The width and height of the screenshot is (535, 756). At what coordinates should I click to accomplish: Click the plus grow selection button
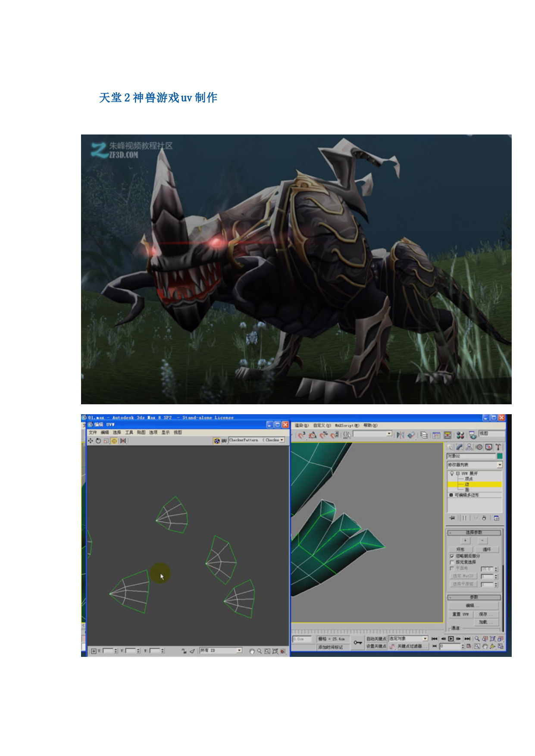tap(466, 540)
